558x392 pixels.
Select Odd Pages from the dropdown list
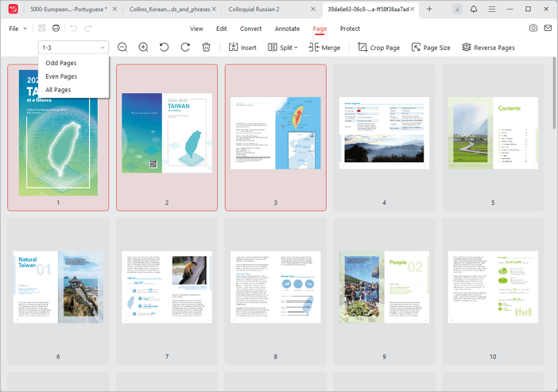[x=61, y=63]
